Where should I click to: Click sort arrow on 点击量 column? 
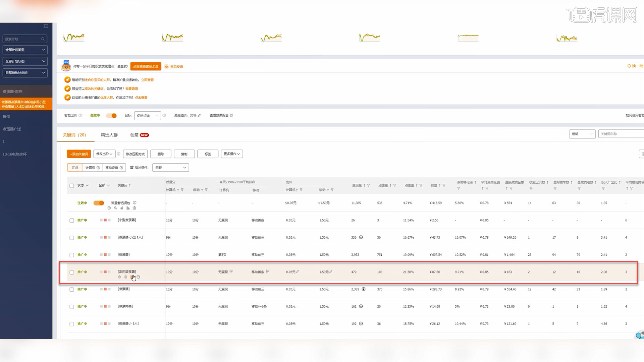[x=390, y=185]
